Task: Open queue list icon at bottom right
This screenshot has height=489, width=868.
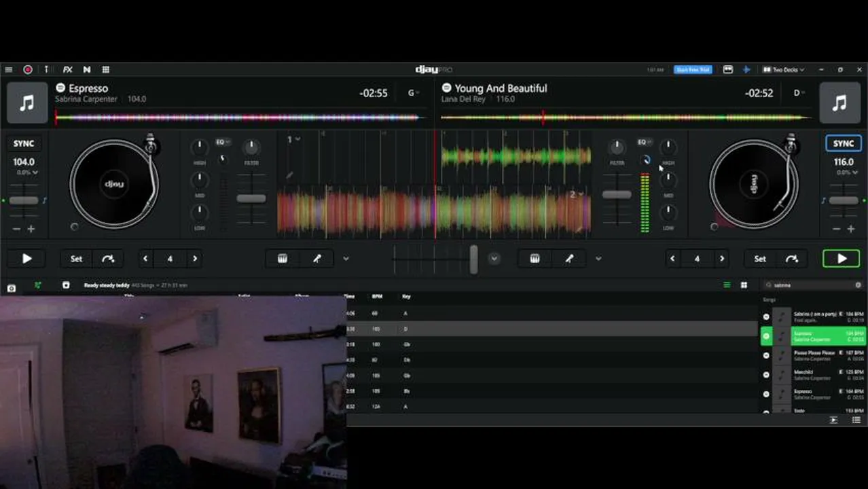Action: pos(856,420)
